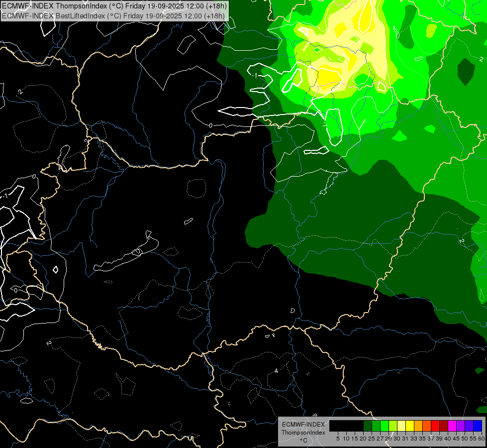The height and width of the screenshot is (448, 487).
Task: Pick the magenta 40–45 legend swatch
Action: 452,426
